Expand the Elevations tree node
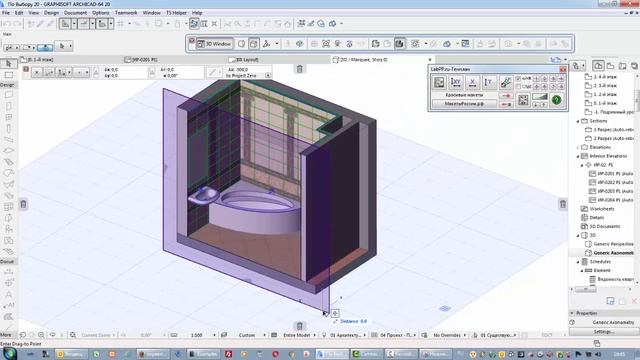Screen dimensions: 640x360 [578, 147]
